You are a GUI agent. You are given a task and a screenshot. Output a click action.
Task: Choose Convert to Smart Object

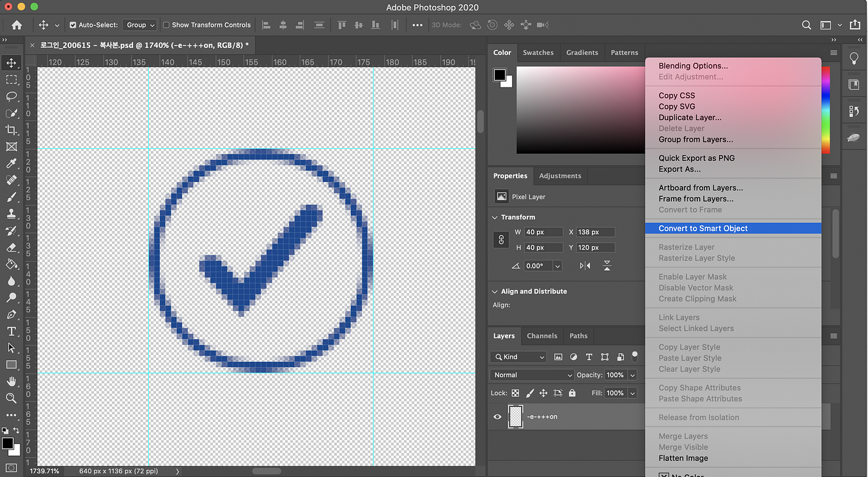[703, 228]
